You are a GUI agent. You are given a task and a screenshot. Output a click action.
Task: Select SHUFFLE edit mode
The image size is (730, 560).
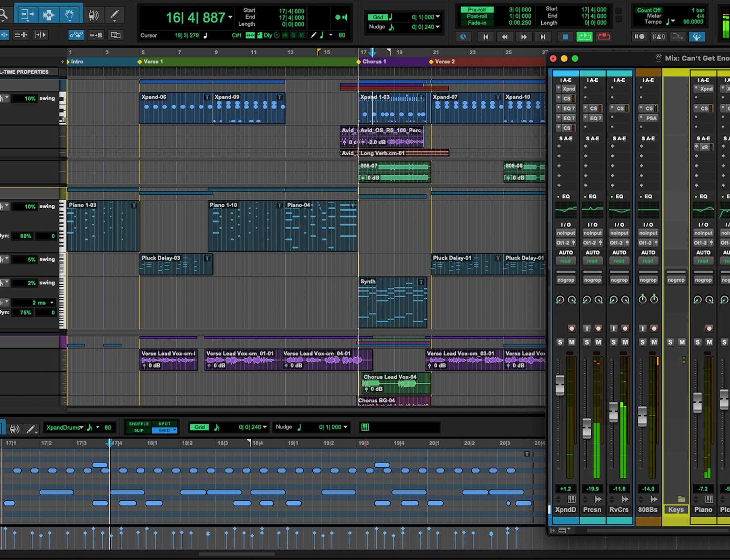pyautogui.click(x=139, y=424)
